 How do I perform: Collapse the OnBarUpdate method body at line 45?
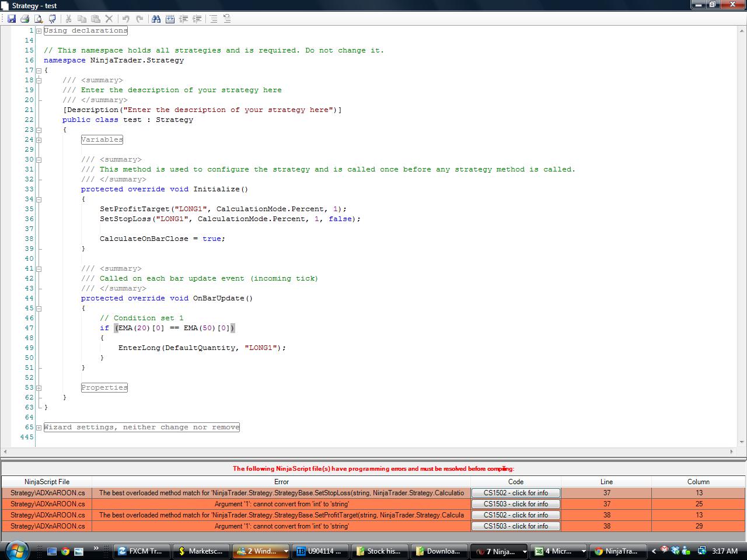39,309
